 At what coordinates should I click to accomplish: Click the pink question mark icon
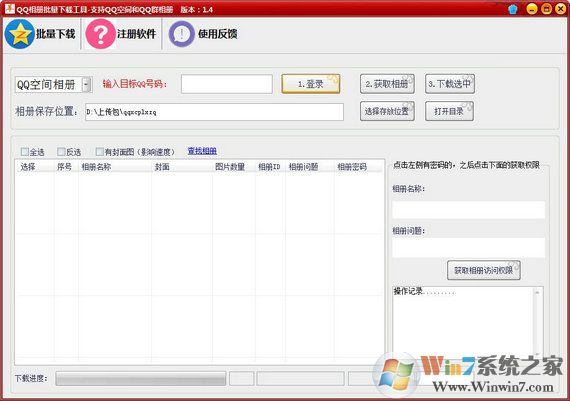click(x=100, y=34)
